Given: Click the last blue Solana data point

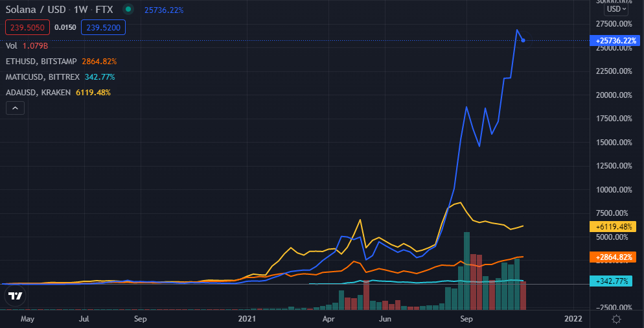Looking at the screenshot, I should pos(523,40).
